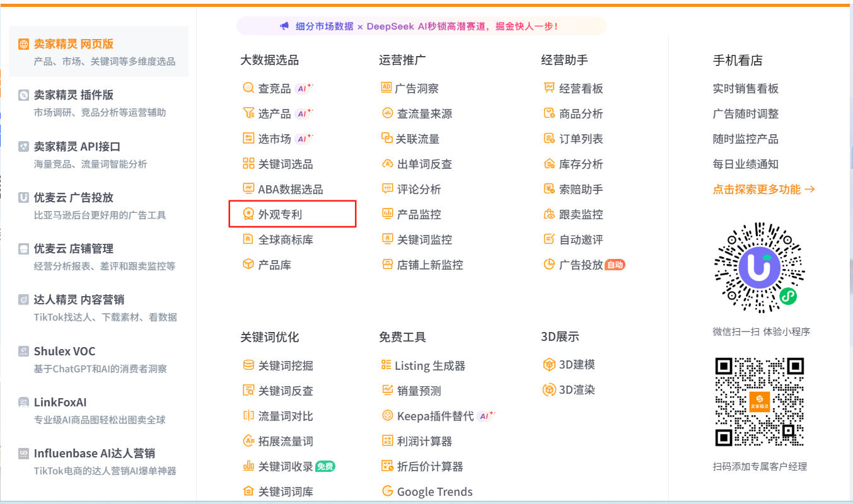Viewport: 853px width, 504px height.
Task: Click the 全球商标库 icon
Action: [x=248, y=239]
